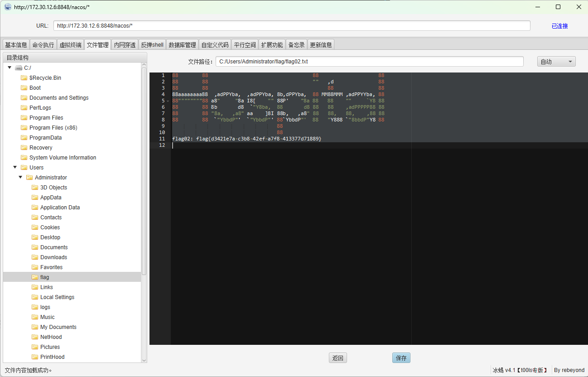Screen dimensions: 588x377
Task: Switch to the 数据库管理 tab
Action: [182, 45]
